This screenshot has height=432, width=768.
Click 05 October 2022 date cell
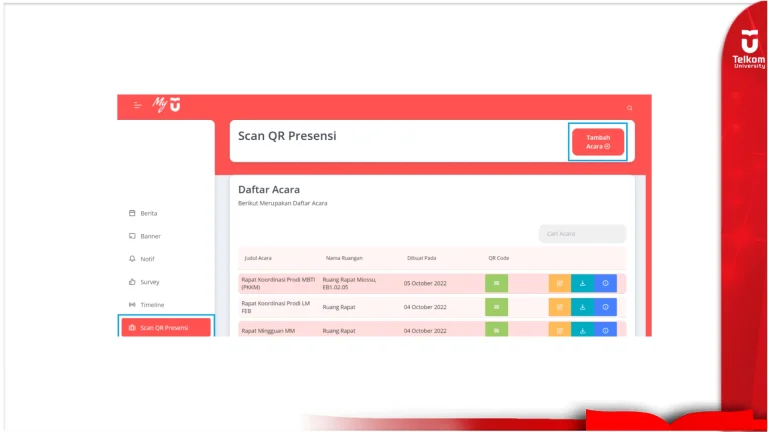coord(425,283)
